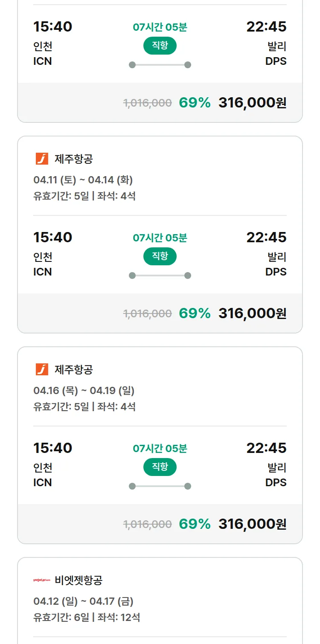The image size is (320, 644).
Task: Select 316,000원 price in the topmost card
Action: [x=252, y=103]
